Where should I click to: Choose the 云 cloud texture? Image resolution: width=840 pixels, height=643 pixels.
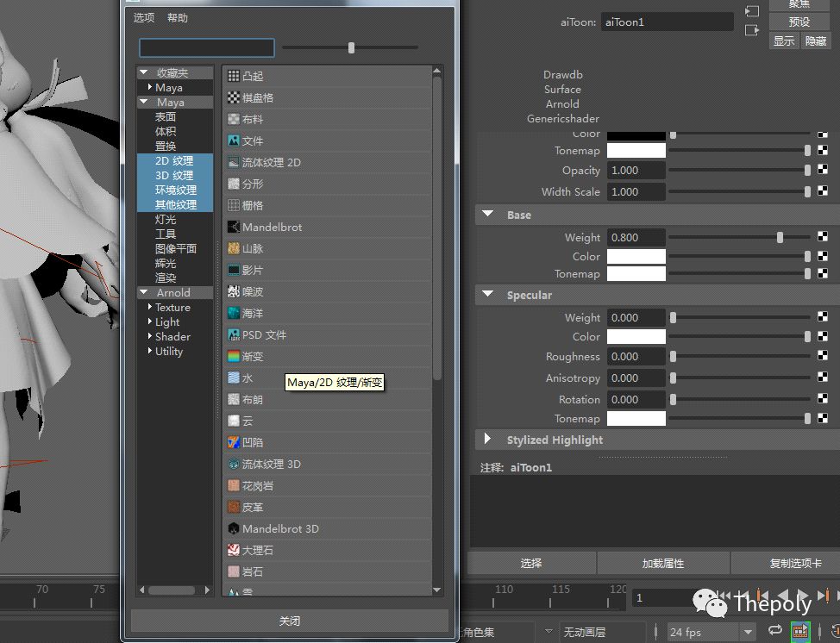coord(328,421)
